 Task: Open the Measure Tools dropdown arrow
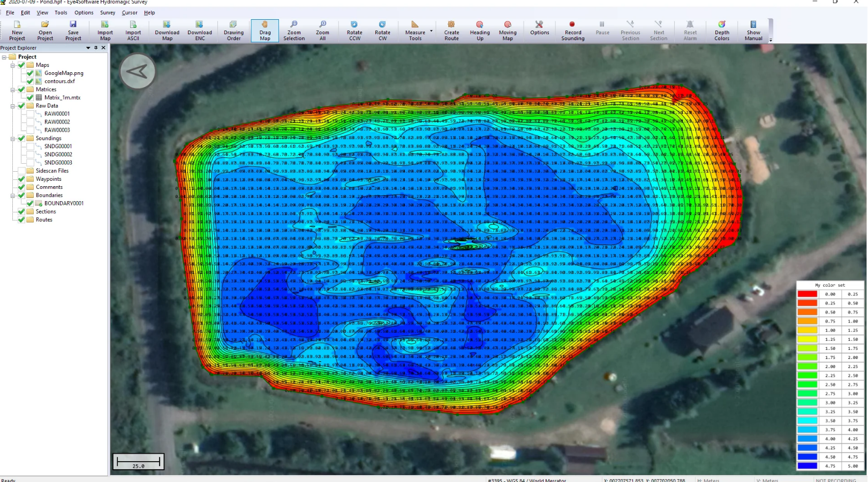pyautogui.click(x=431, y=31)
